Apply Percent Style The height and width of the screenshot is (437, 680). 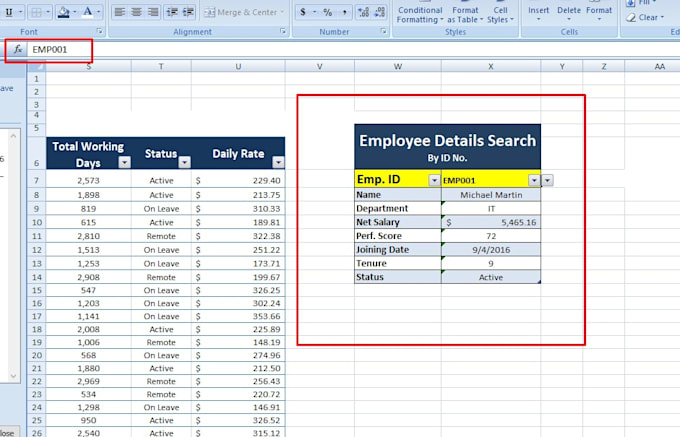[x=327, y=12]
